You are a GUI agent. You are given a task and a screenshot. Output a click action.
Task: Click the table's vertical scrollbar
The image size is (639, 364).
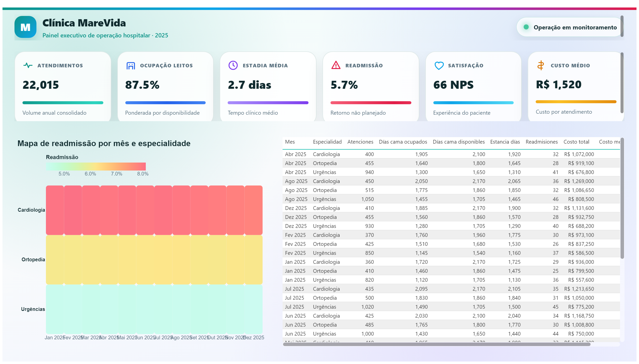coord(622,198)
